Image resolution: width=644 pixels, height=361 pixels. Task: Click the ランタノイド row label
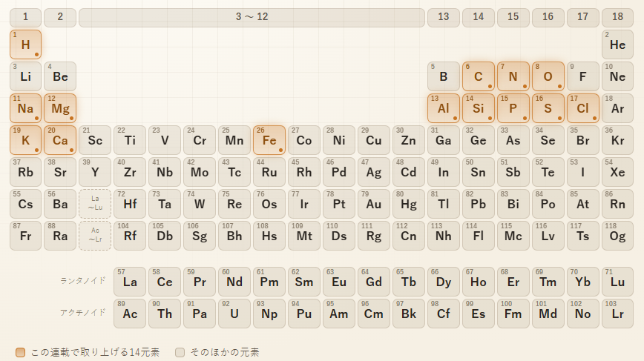click(83, 281)
